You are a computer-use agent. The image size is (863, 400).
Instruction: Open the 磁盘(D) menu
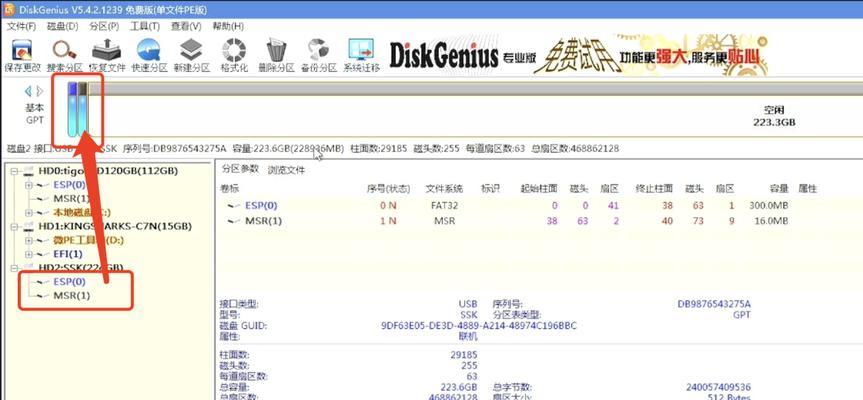point(62,26)
